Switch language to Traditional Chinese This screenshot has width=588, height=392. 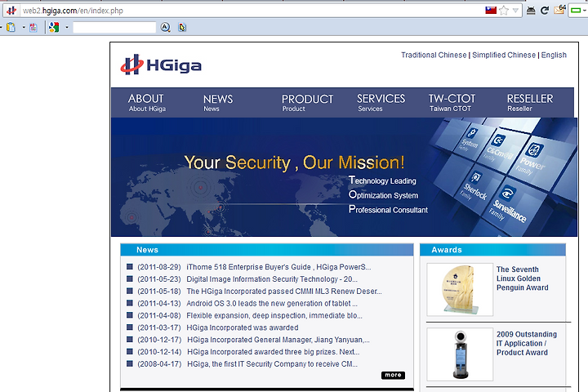tap(434, 56)
